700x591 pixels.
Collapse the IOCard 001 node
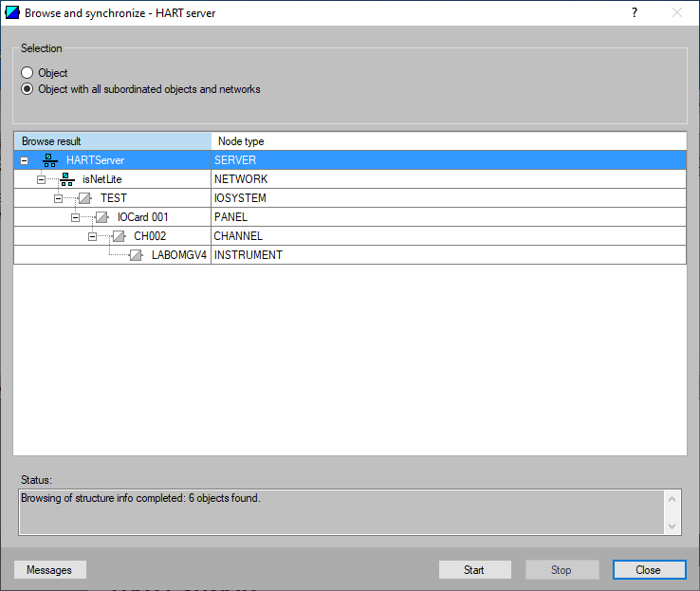coord(75,217)
